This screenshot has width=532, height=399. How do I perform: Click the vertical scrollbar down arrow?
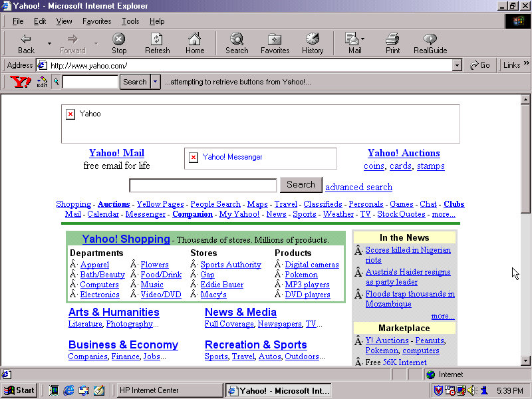(x=525, y=360)
